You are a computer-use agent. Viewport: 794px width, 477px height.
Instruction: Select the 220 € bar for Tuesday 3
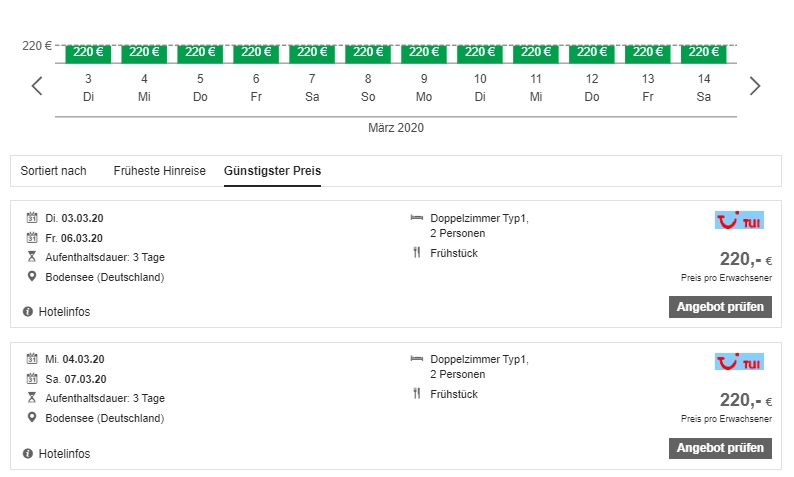tap(88, 52)
